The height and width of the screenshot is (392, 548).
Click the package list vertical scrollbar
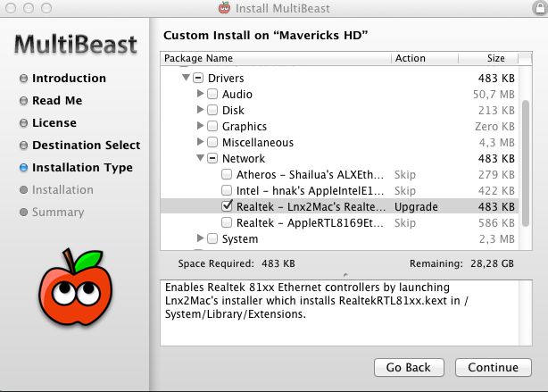(x=526, y=163)
